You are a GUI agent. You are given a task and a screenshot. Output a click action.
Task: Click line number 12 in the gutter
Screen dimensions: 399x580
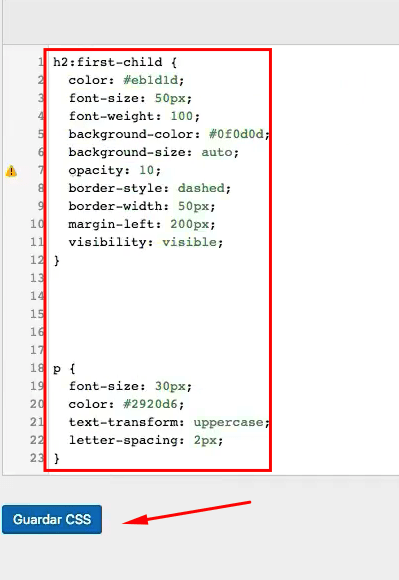37,260
